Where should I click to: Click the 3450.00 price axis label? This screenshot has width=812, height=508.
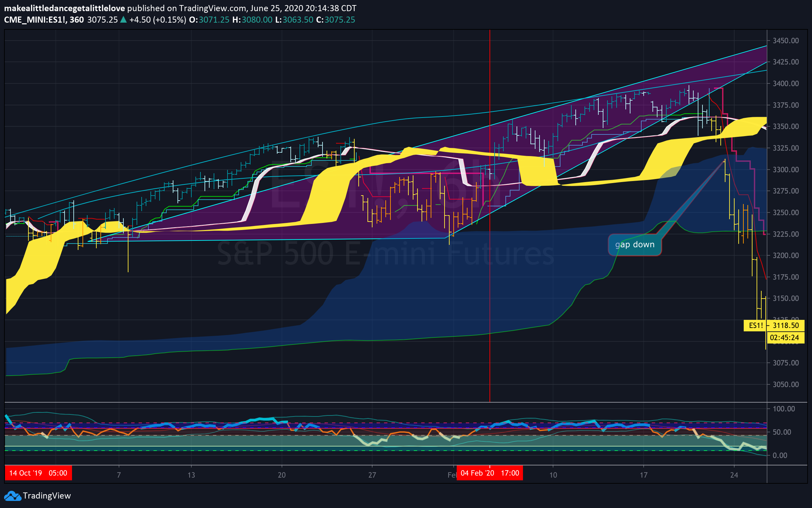pyautogui.click(x=786, y=41)
